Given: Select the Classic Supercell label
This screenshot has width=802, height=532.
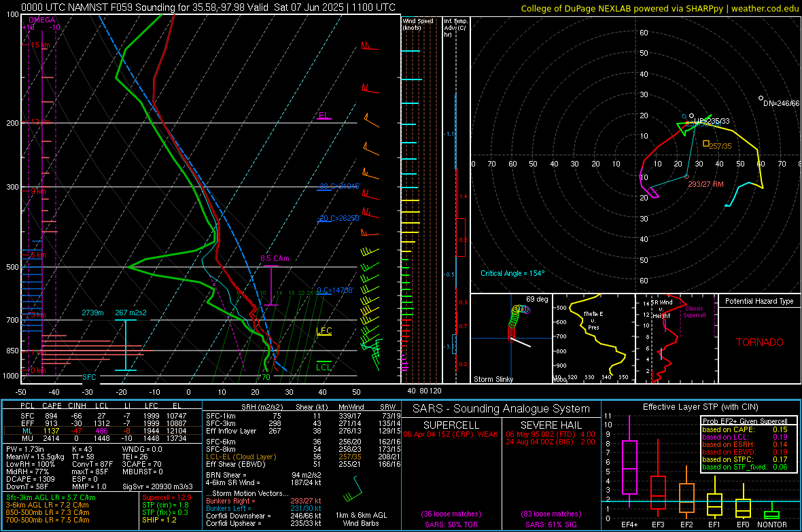Looking at the screenshot, I should click(694, 312).
